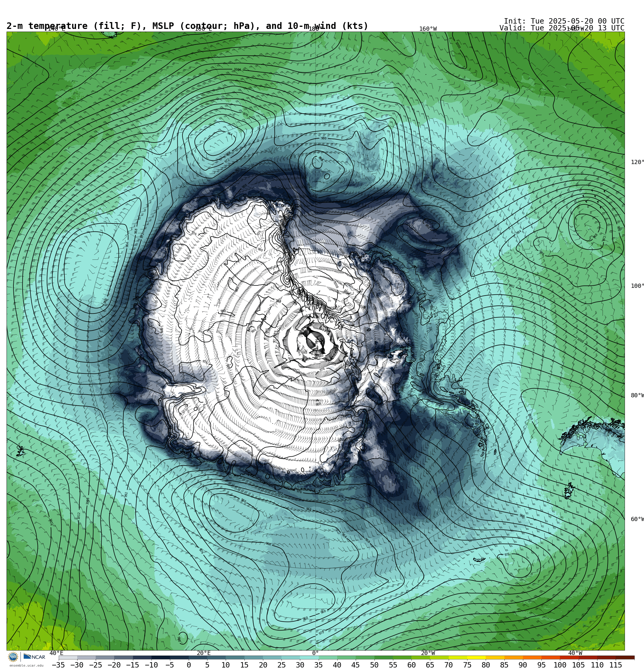Click the 25 colorbar label
This screenshot has width=644, height=669.
coord(281,665)
